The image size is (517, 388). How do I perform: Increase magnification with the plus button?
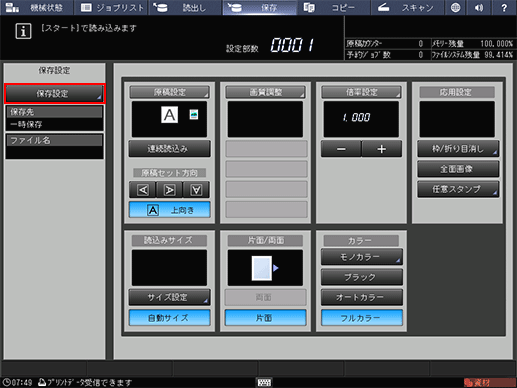(x=382, y=149)
